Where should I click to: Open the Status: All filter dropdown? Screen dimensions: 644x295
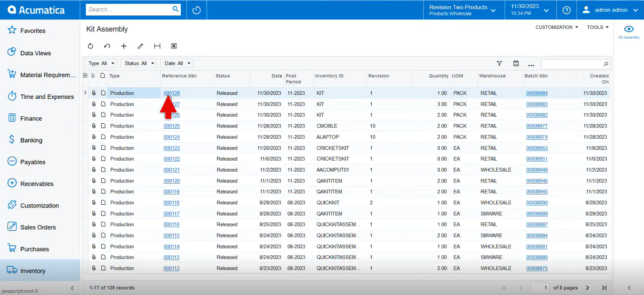tap(139, 63)
